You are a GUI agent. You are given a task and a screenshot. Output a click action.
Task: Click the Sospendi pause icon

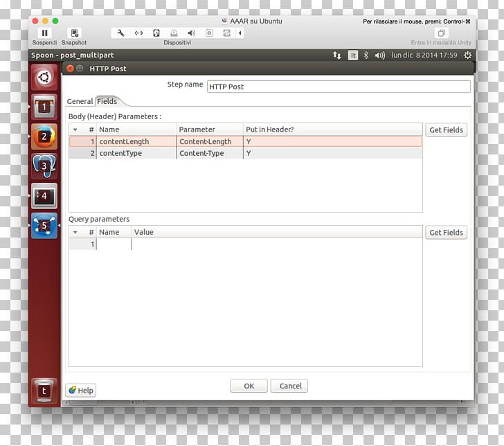44,33
